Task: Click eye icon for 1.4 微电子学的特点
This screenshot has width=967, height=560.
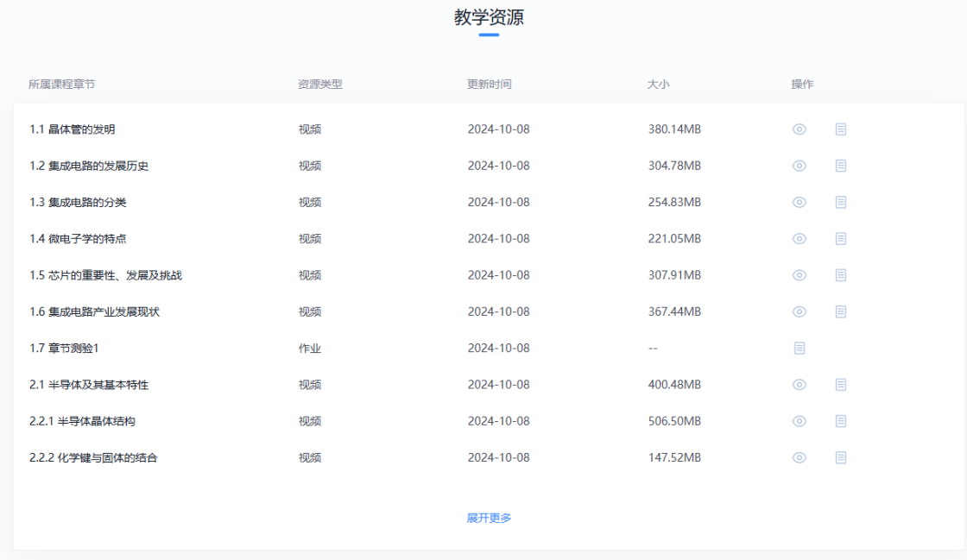Action: 800,239
